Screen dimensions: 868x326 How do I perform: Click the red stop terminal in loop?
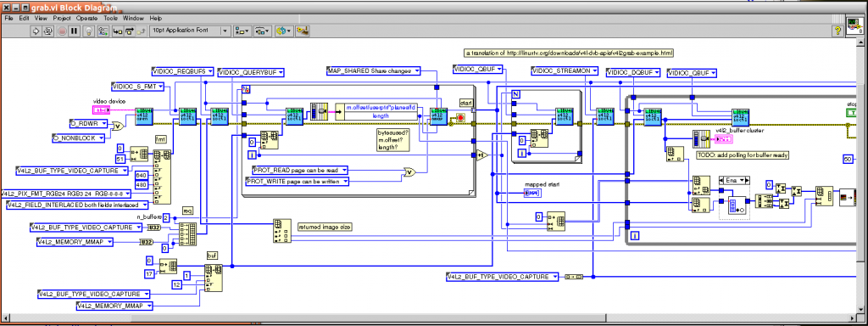[x=459, y=118]
